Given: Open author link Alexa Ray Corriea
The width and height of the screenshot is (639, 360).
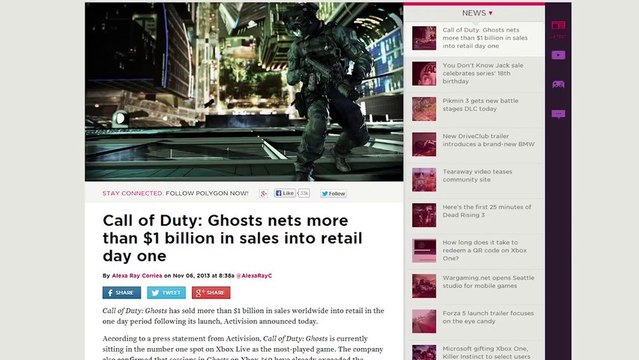Looking at the screenshot, I should 137,276.
